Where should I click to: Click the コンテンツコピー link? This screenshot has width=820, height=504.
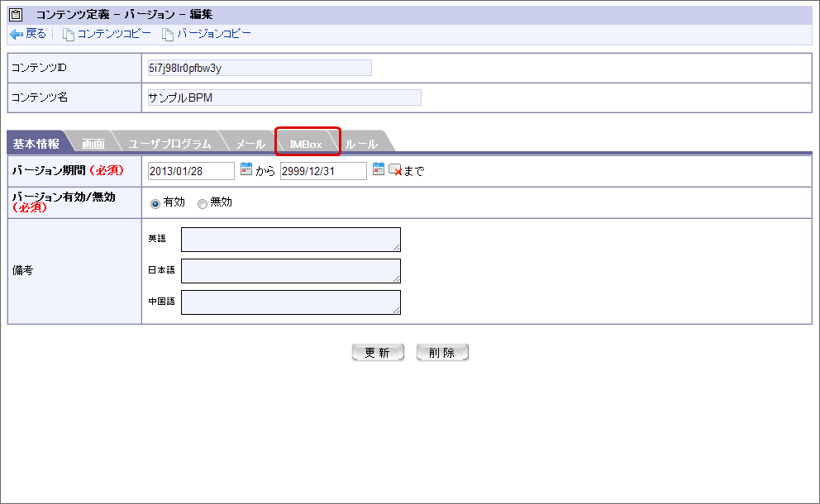pos(114,34)
